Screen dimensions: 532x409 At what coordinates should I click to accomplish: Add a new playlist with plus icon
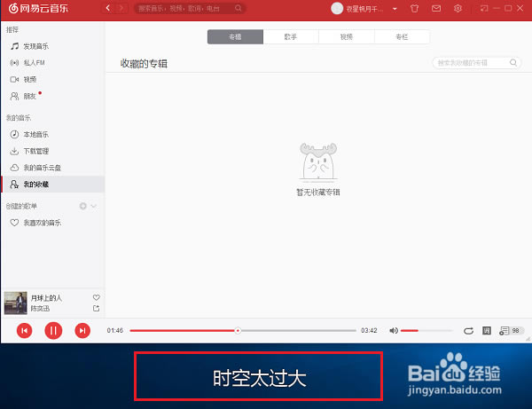82,206
